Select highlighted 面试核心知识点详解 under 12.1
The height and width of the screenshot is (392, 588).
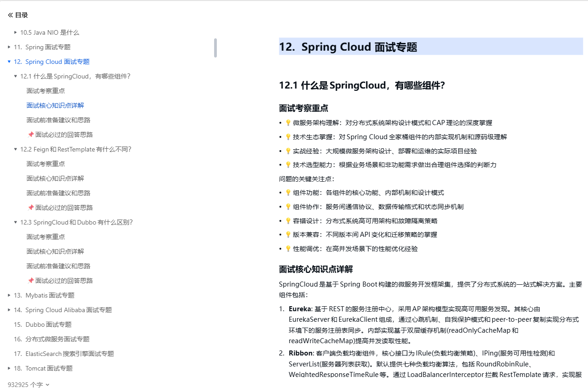pos(55,105)
